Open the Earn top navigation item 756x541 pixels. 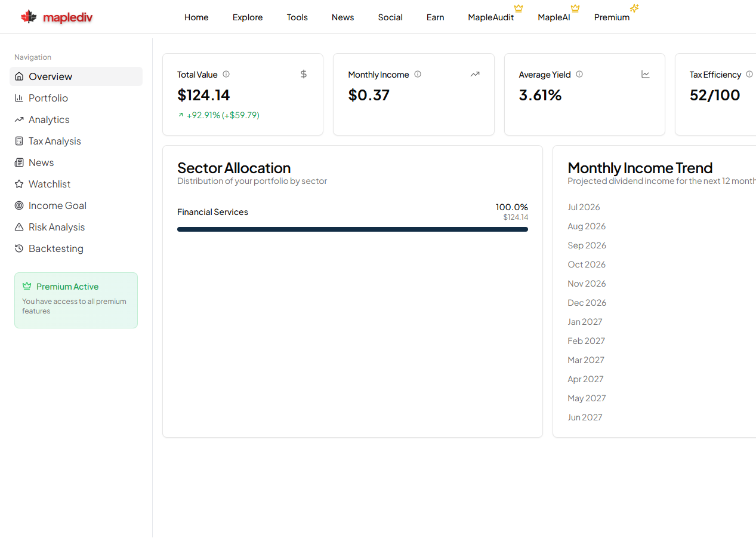436,17
